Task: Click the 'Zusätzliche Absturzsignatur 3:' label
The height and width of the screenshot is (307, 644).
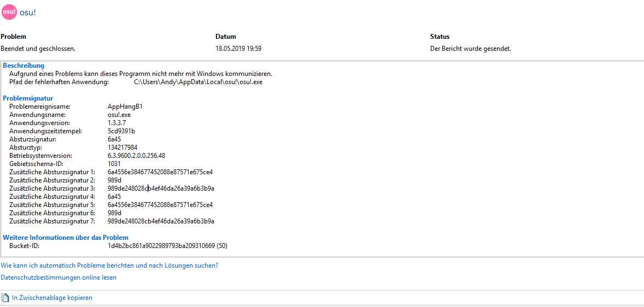Action: [x=52, y=188]
